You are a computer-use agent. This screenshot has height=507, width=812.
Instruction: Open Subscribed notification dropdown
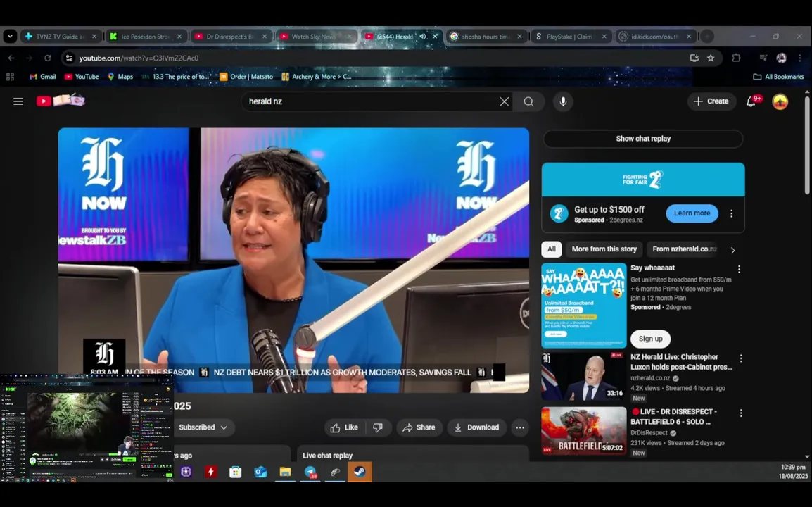(x=203, y=427)
